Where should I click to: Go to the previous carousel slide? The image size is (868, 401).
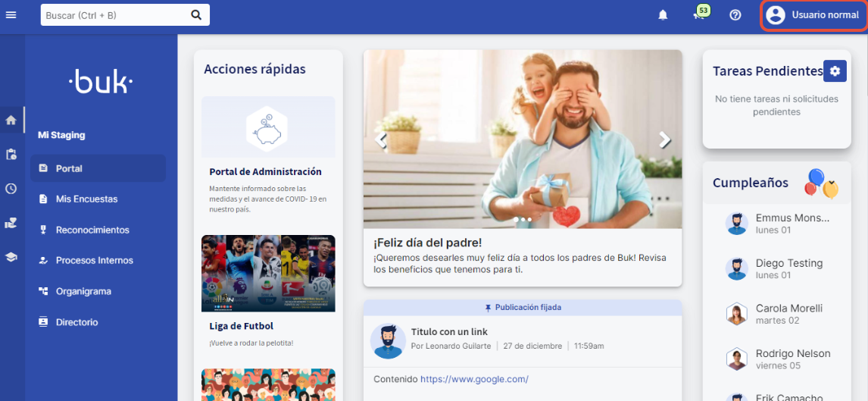(382, 139)
